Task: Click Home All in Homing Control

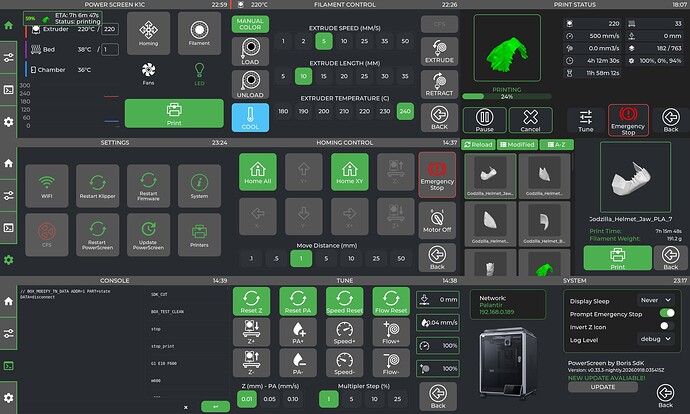Action: [x=258, y=172]
